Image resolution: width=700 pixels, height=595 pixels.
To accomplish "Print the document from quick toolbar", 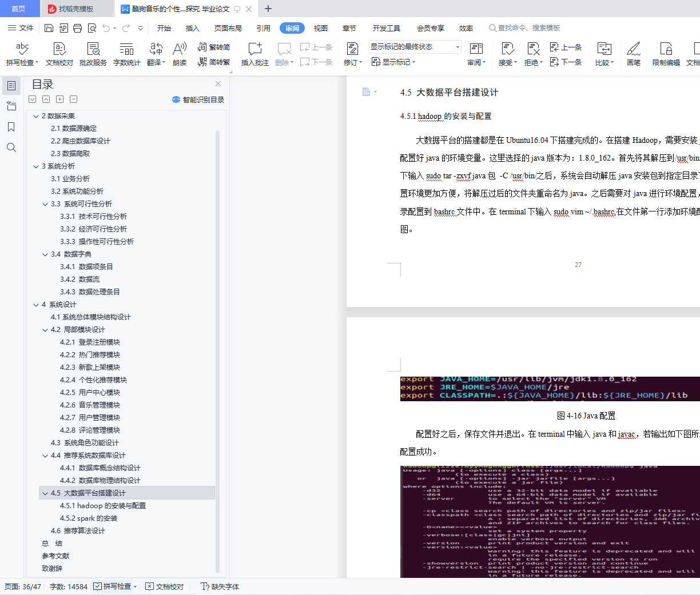I will point(77,28).
